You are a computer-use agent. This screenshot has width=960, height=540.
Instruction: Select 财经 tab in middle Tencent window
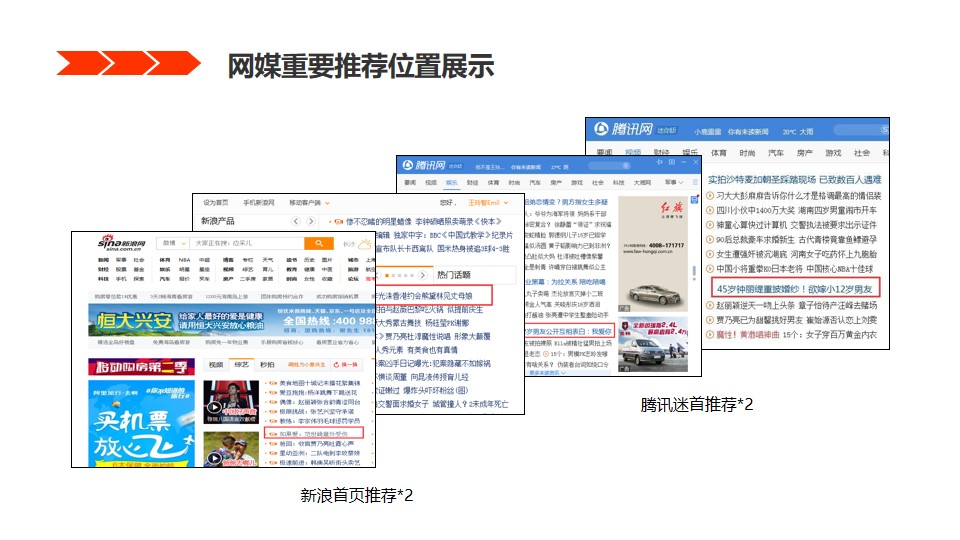point(473,182)
